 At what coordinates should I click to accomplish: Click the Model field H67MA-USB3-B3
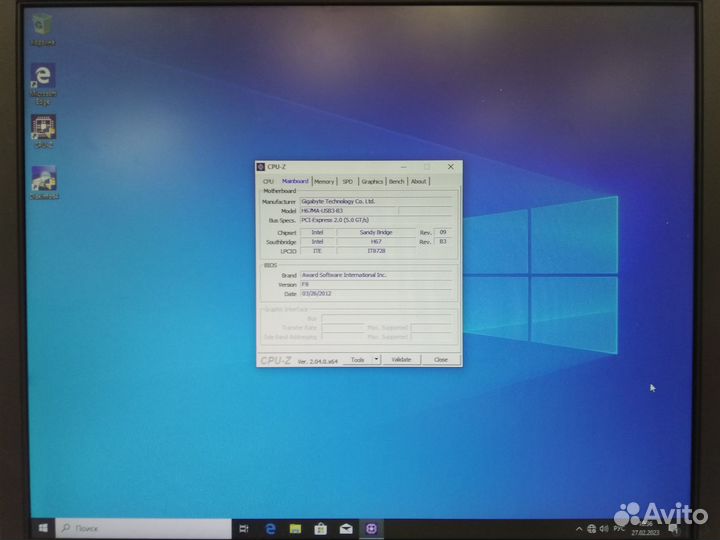349,211
